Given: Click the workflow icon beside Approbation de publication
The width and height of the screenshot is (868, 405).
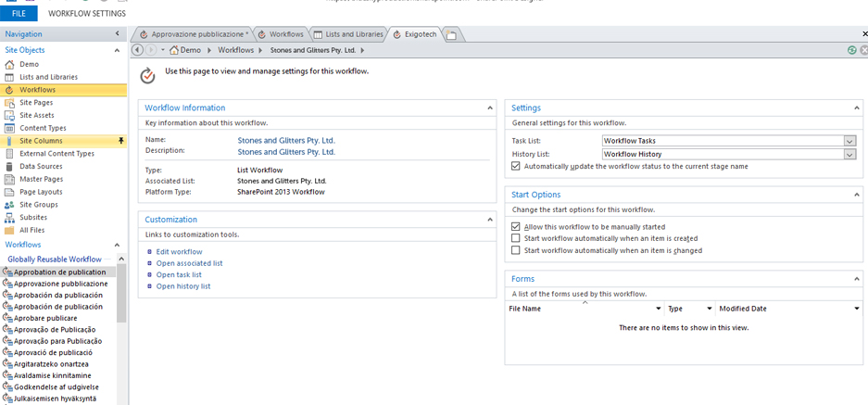Looking at the screenshot, I should [x=7, y=272].
